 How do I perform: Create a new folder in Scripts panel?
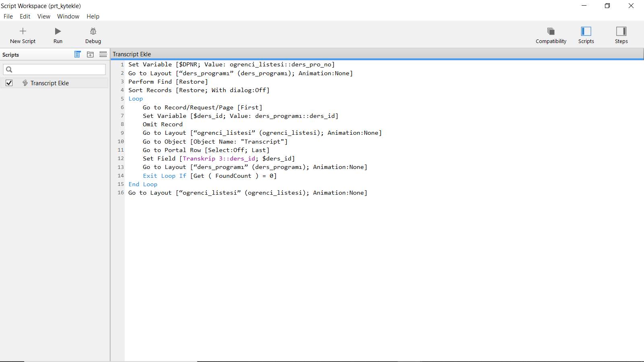90,54
